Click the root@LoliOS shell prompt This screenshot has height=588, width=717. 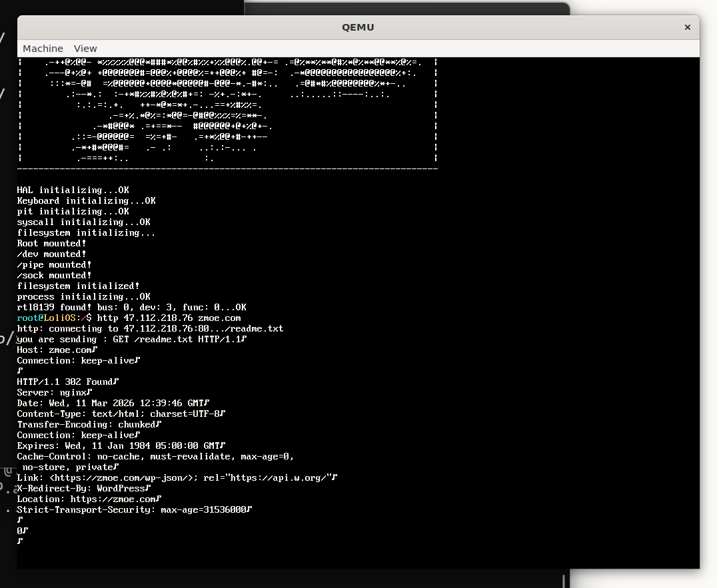tap(53, 318)
